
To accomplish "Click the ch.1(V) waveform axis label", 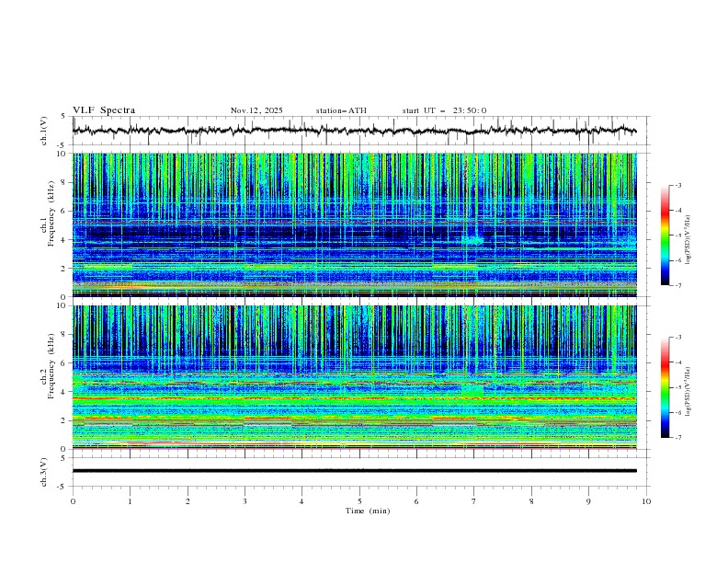I will pyautogui.click(x=45, y=131).
